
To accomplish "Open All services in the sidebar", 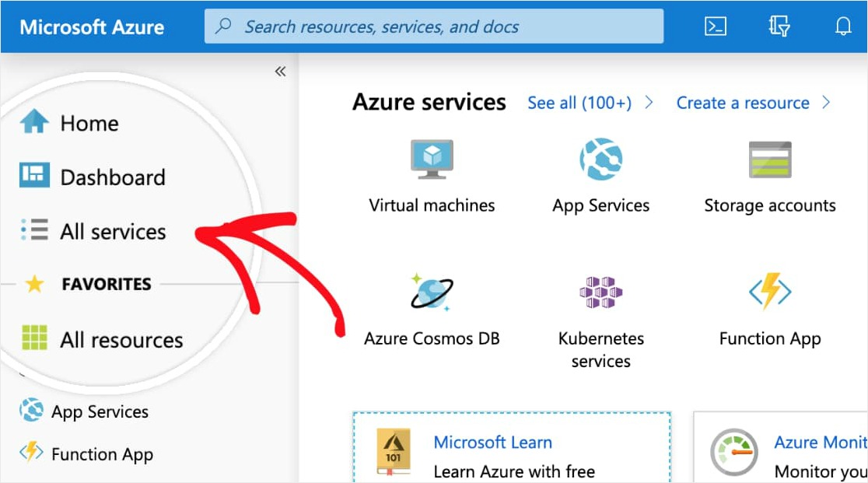I will (x=113, y=232).
